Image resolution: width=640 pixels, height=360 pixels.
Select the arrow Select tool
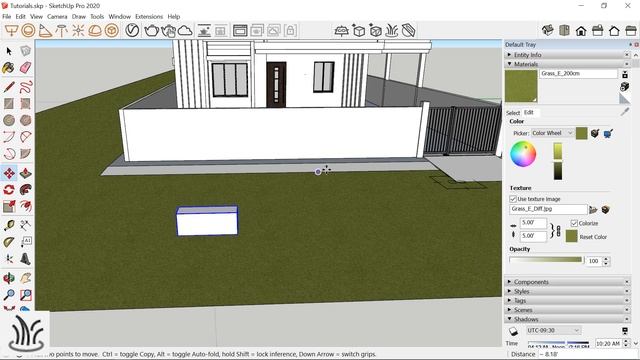coord(9,51)
